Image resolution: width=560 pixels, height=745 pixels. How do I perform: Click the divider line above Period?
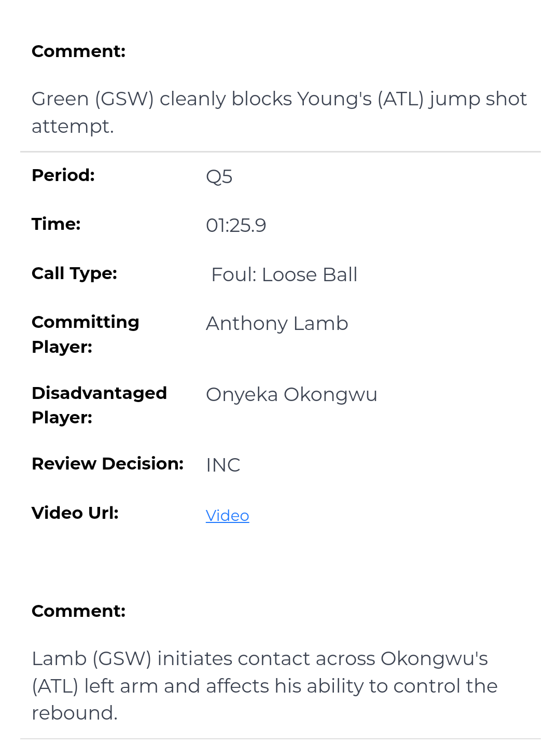tap(280, 152)
